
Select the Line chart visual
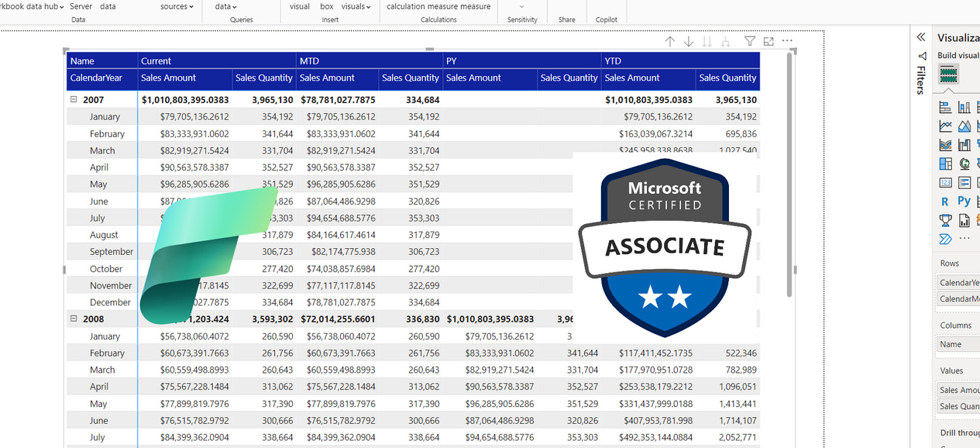(945, 126)
